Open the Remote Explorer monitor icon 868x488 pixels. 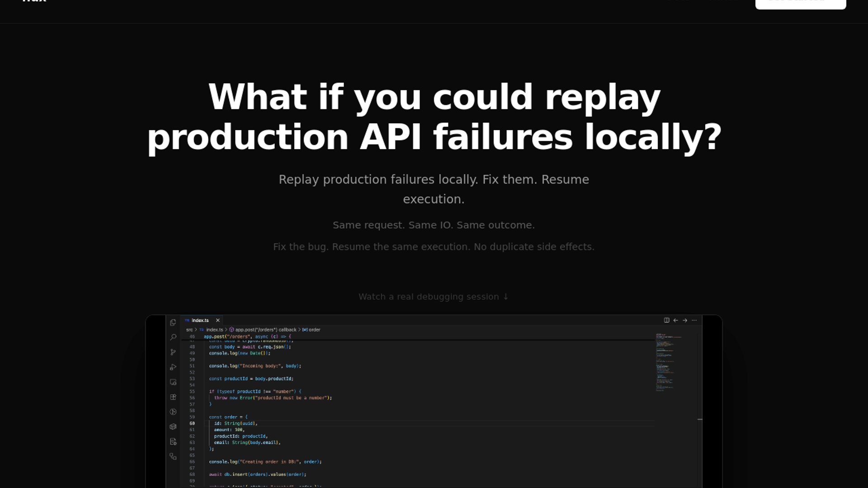(173, 382)
